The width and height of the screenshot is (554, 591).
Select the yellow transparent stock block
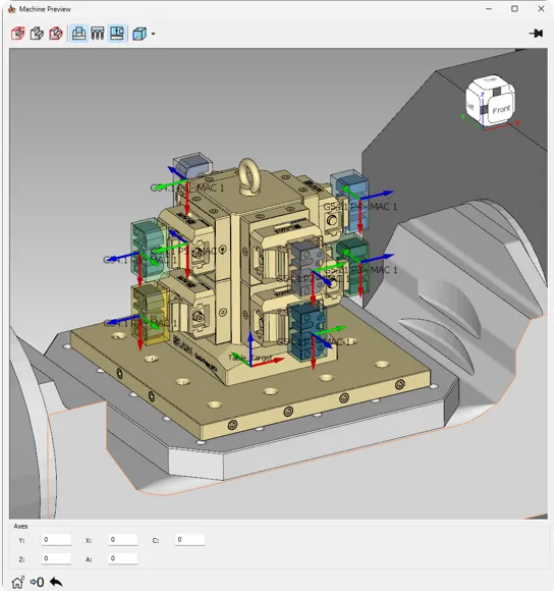[150, 315]
